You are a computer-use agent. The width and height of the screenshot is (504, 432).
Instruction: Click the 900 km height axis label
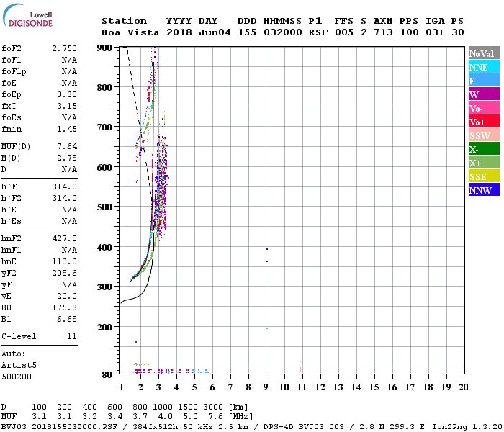(104, 48)
